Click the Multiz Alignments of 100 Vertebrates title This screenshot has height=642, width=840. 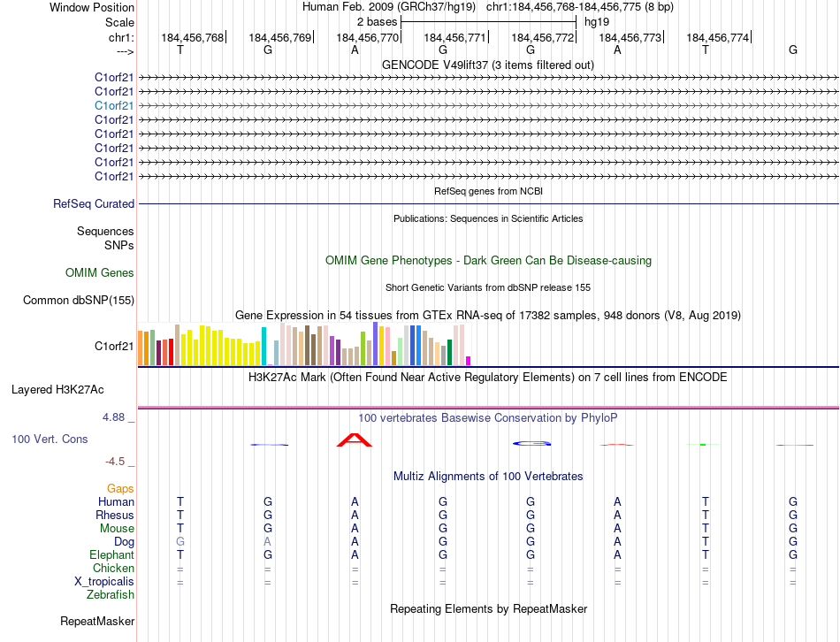pos(488,476)
